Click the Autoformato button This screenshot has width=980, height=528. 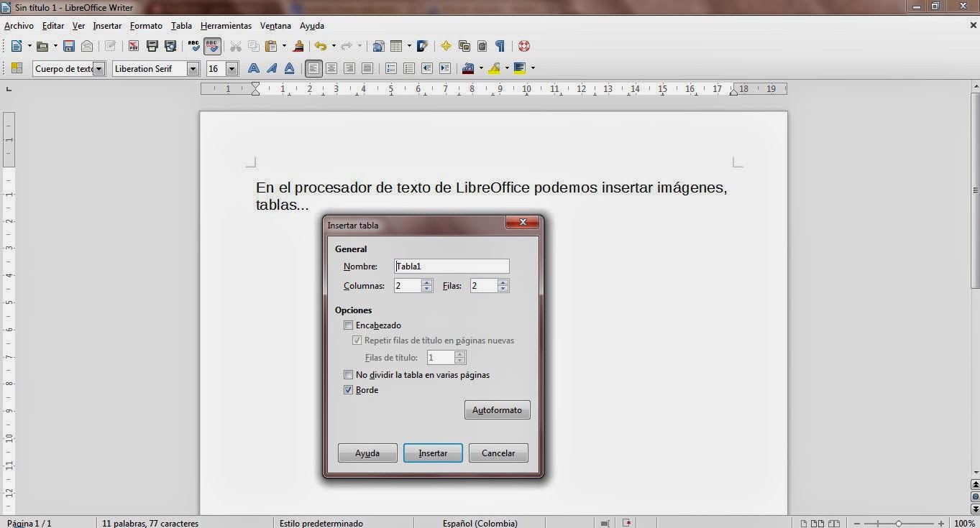(x=497, y=410)
